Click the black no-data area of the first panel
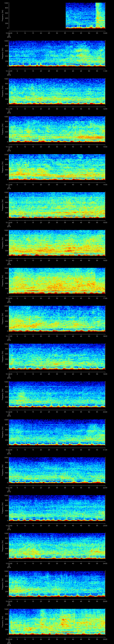 (x=37, y=16)
